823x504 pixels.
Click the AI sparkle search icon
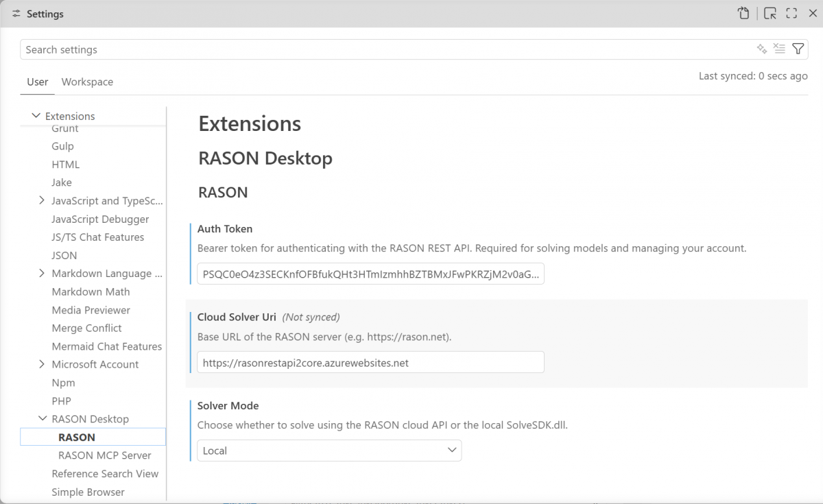click(761, 49)
